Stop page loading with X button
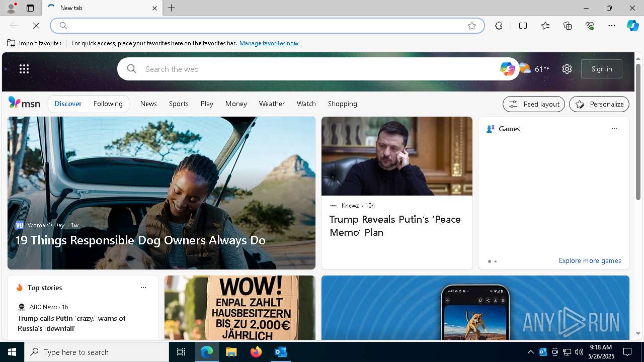This screenshot has width=644, height=362. point(36,26)
